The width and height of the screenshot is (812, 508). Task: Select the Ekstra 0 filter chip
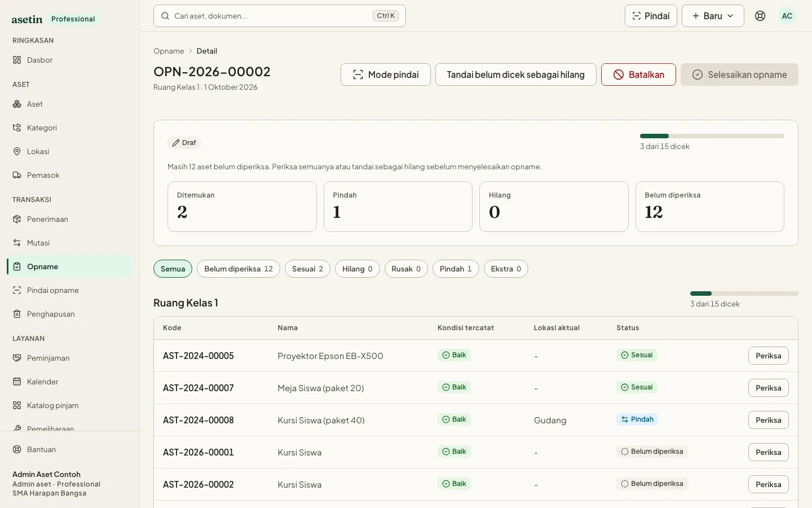[x=506, y=269]
